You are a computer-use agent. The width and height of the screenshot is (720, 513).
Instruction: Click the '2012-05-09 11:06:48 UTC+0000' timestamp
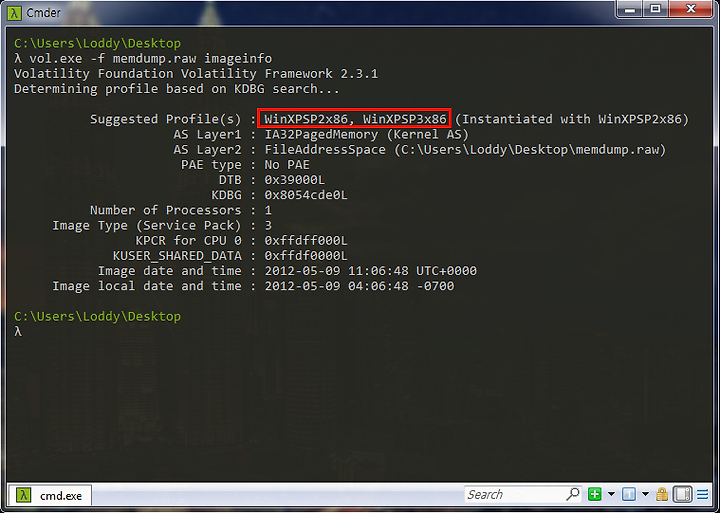(x=371, y=271)
